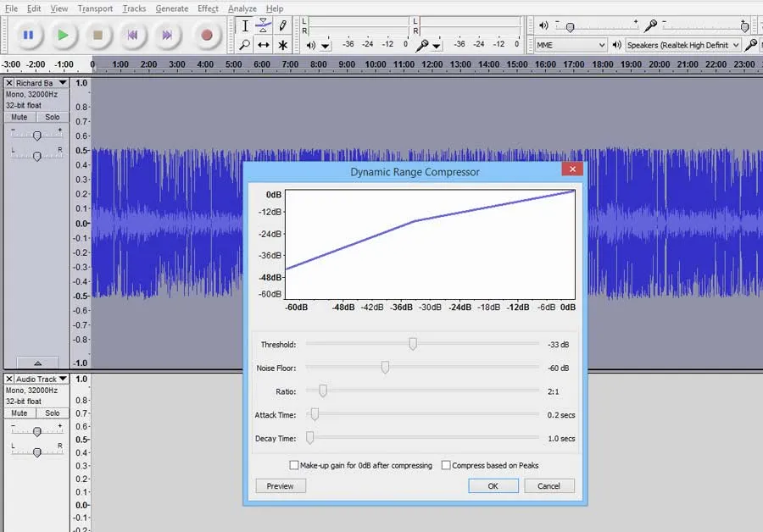This screenshot has height=532, width=763.
Task: Enable Make-up gain for 0dB after compressing
Action: click(294, 465)
